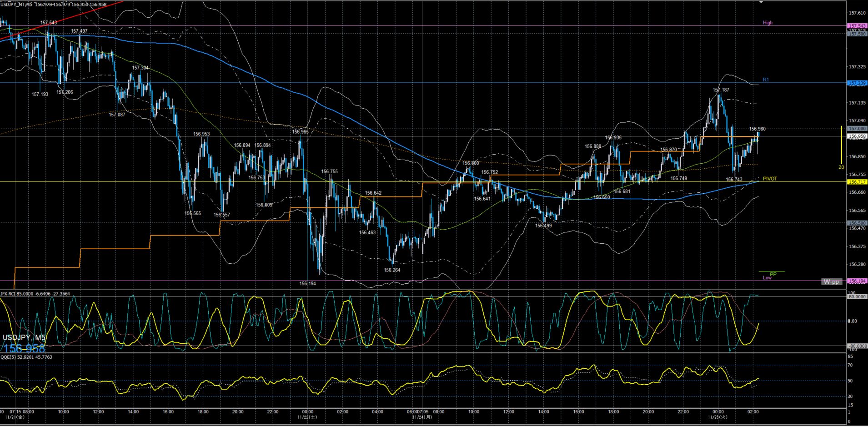Image resolution: width=868 pixels, height=427 pixels.
Task: Click the blue R1 resistance label
Action: (766, 80)
